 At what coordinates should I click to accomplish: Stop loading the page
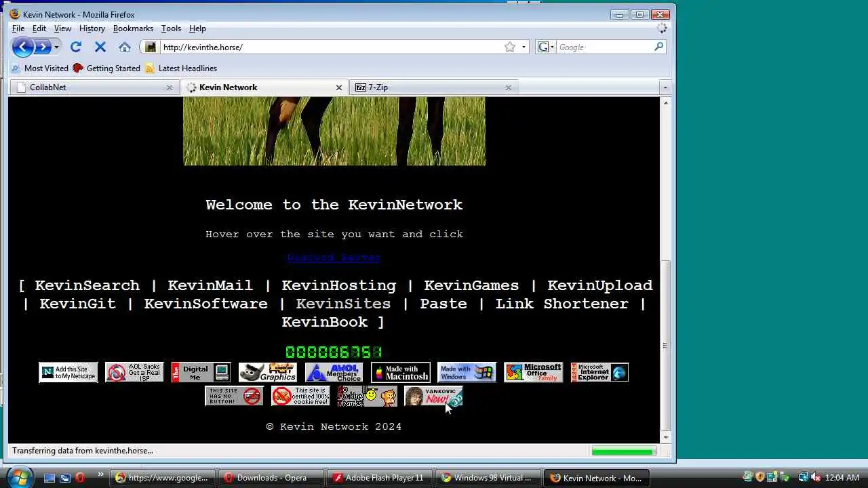pyautogui.click(x=100, y=47)
